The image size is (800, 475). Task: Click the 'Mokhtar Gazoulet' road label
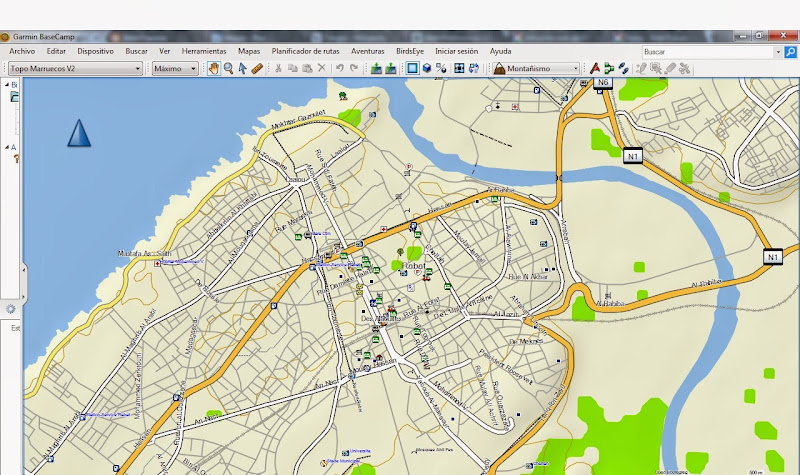(x=298, y=119)
